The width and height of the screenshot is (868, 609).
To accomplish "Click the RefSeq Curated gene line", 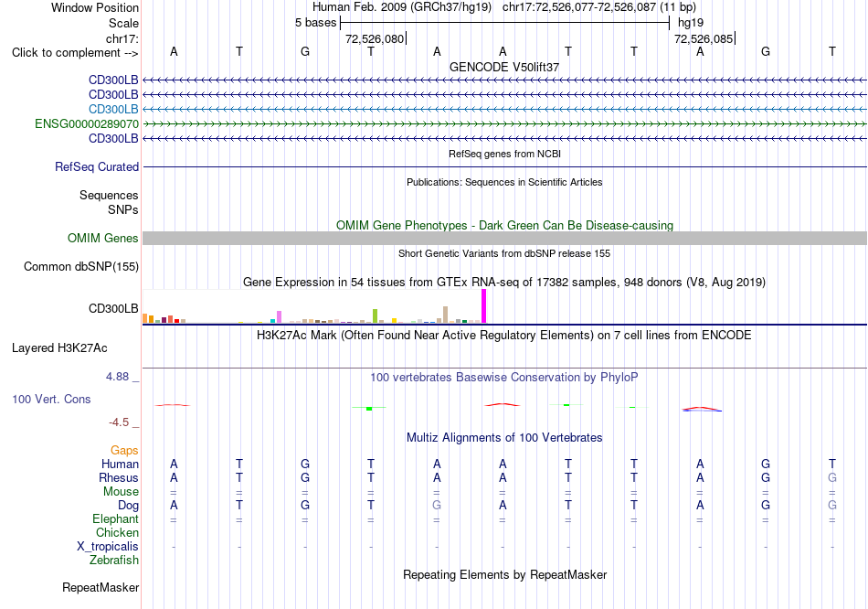I will coord(504,166).
